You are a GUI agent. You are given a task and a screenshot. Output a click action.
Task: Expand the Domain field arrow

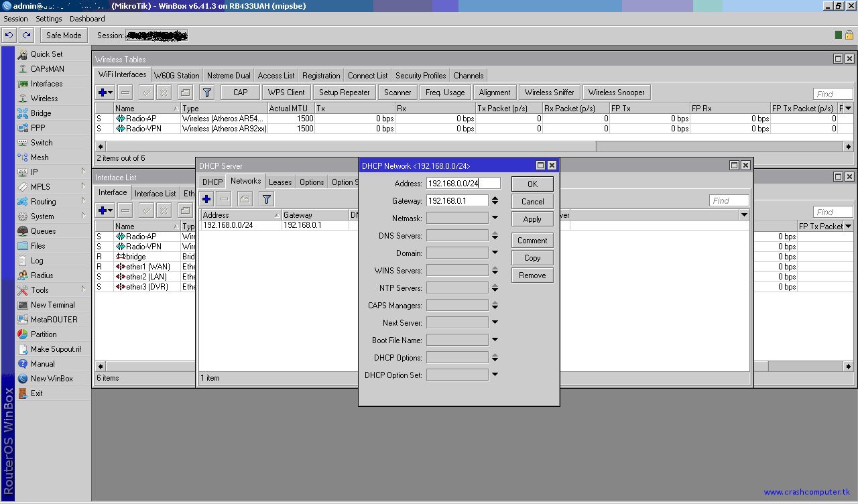pyautogui.click(x=495, y=253)
